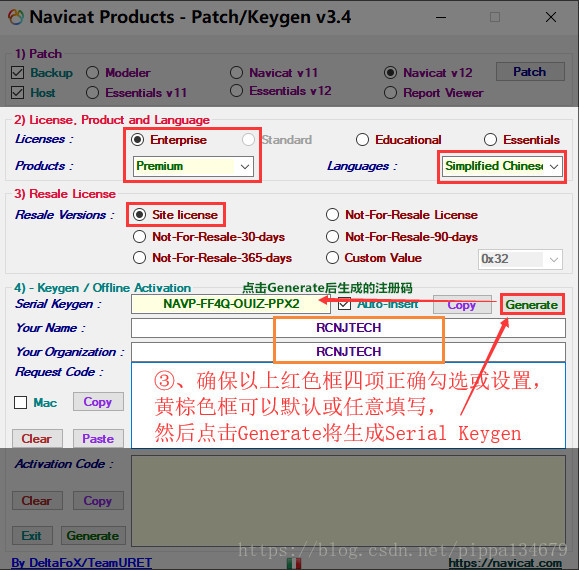Toggle the Backup checkbox
The width and height of the screenshot is (579, 570).
pyautogui.click(x=17, y=73)
